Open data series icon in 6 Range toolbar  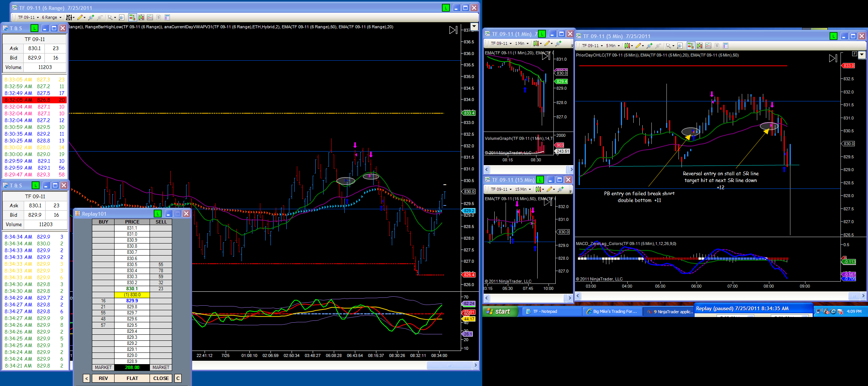(x=141, y=17)
